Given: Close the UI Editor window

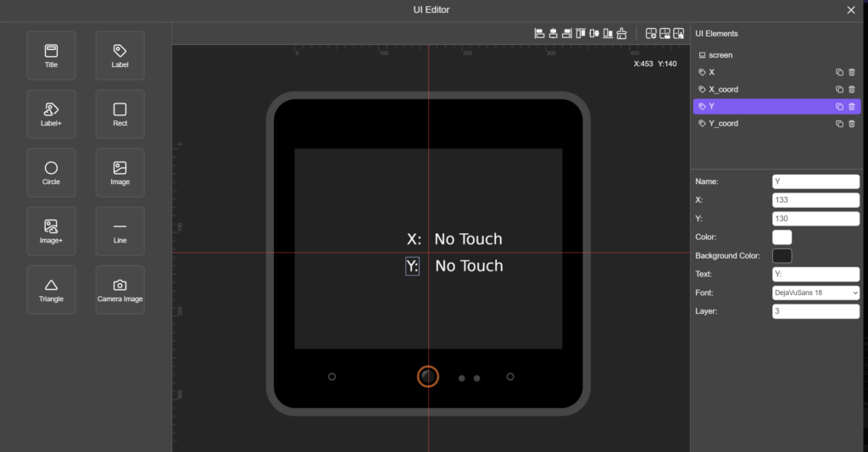Looking at the screenshot, I should click(x=851, y=10).
